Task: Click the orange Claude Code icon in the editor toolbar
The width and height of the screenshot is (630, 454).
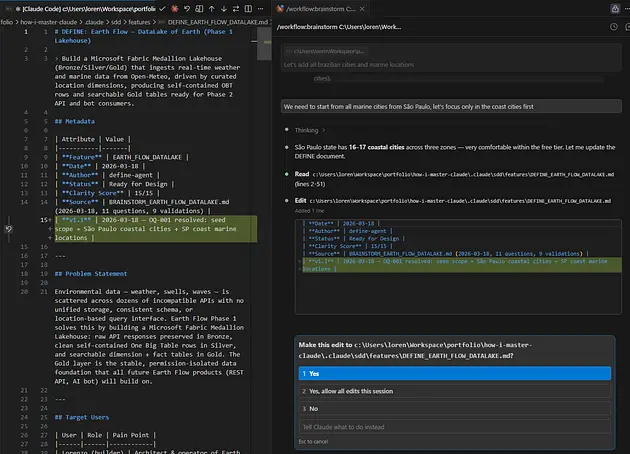Action: [x=174, y=8]
